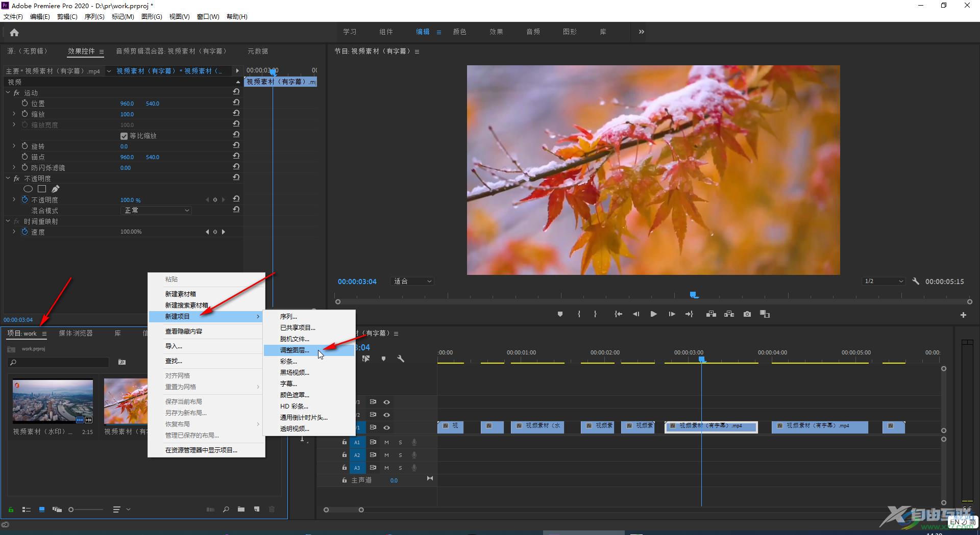
Task: Click the project panel find icon
Action: coord(226,509)
